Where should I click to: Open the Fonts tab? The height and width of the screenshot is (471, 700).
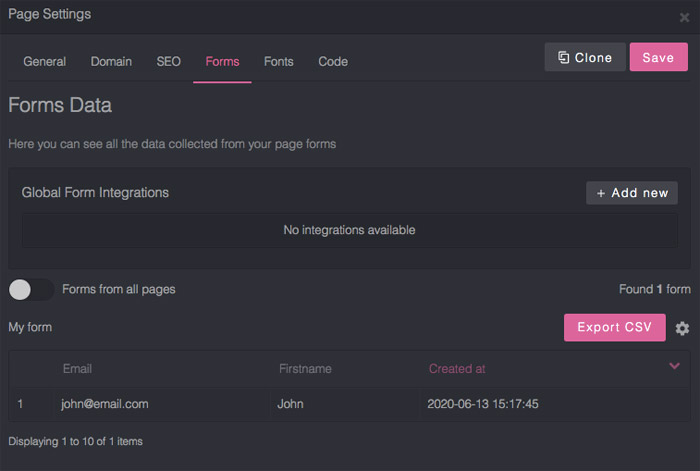[279, 62]
